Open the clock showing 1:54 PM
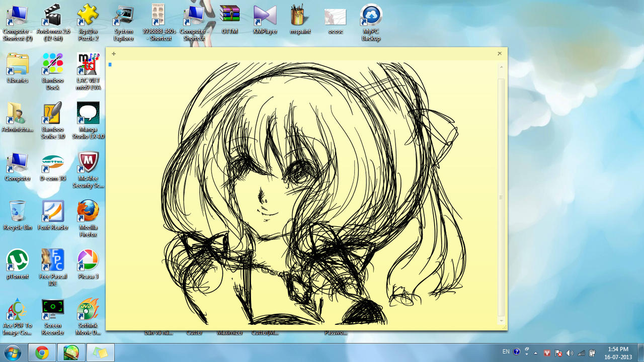This screenshot has width=644, height=362. [617, 353]
